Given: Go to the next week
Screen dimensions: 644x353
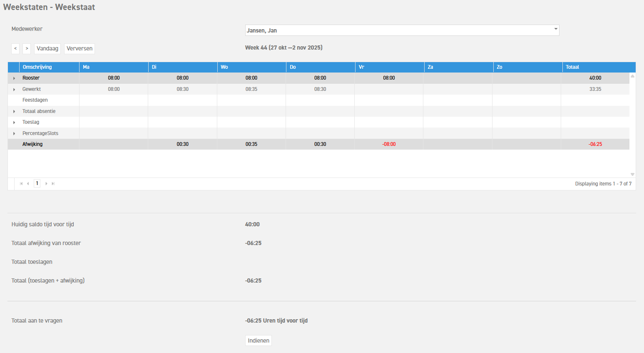Looking at the screenshot, I should (x=27, y=49).
